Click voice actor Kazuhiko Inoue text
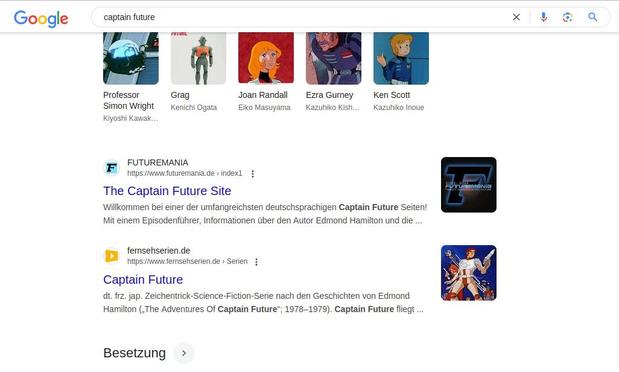 398,107
